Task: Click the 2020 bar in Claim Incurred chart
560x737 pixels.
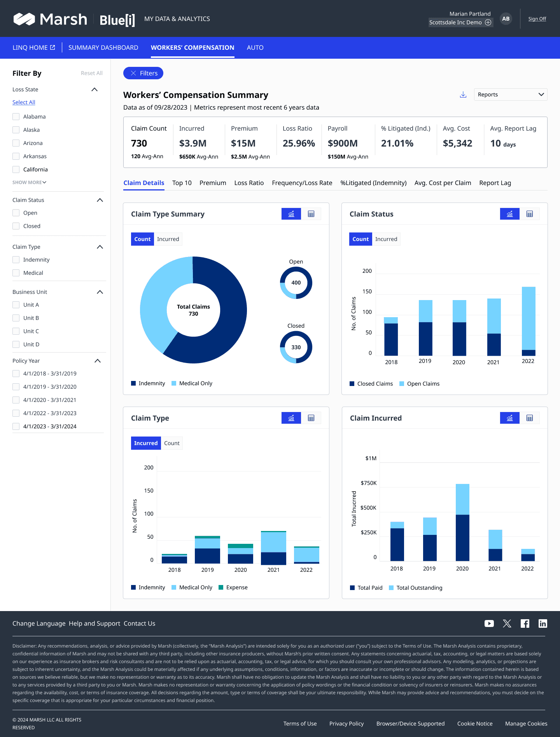Action: click(x=462, y=522)
